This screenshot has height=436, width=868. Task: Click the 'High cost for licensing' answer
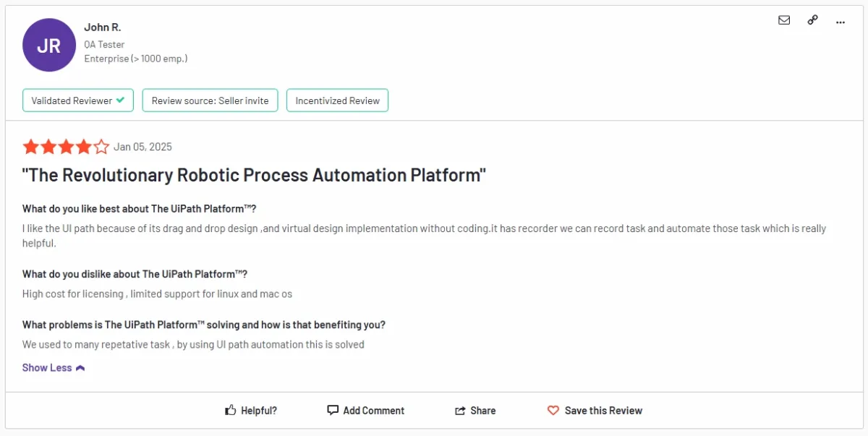click(157, 294)
